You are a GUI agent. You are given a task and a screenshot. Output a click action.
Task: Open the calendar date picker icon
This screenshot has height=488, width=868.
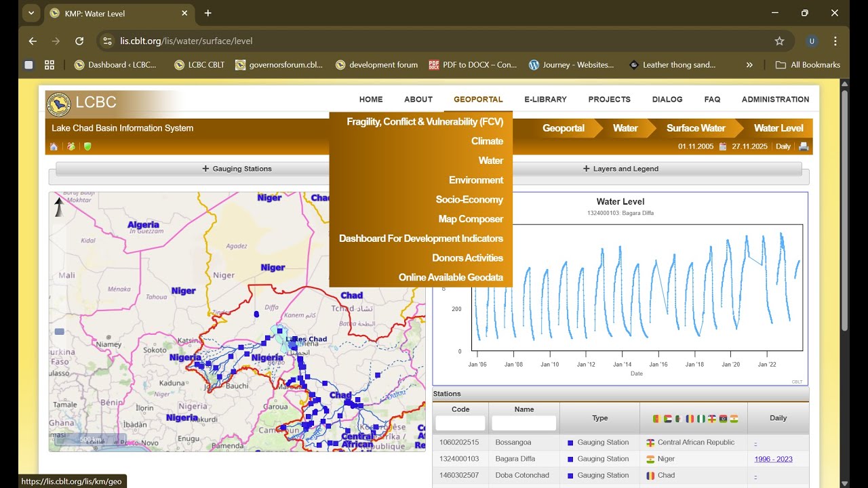723,146
